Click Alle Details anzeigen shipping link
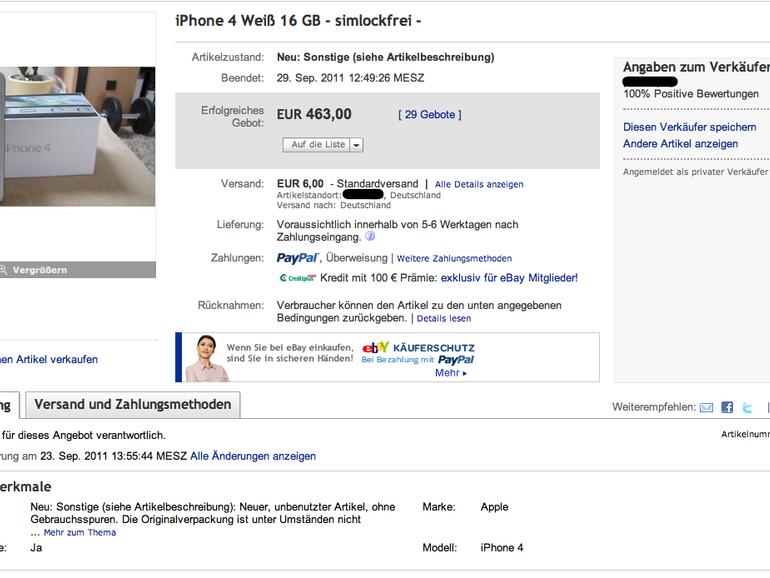The height and width of the screenshot is (578, 770). 479,185
